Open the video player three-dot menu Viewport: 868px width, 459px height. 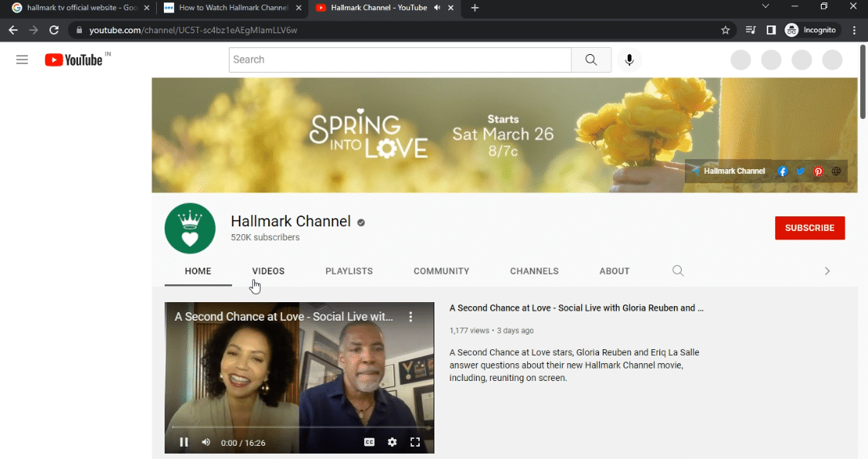click(x=410, y=317)
